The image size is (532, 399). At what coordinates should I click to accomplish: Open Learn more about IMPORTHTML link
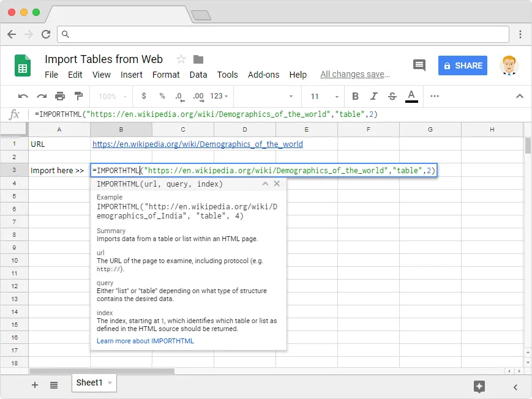pos(145,341)
